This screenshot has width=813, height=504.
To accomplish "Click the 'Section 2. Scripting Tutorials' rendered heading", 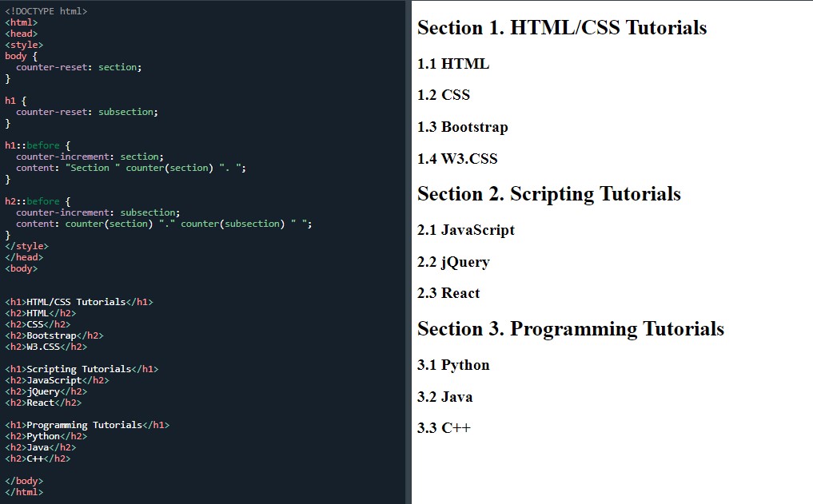I will click(x=549, y=194).
